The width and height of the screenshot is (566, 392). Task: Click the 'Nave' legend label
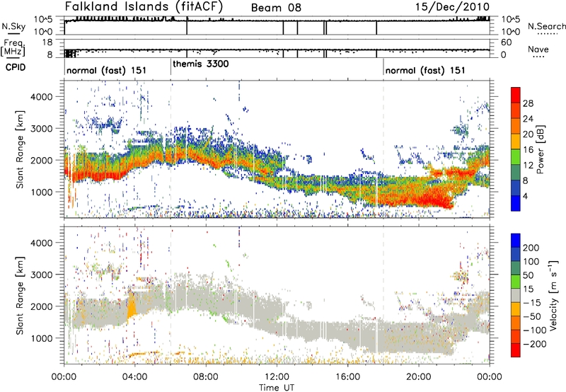click(538, 49)
